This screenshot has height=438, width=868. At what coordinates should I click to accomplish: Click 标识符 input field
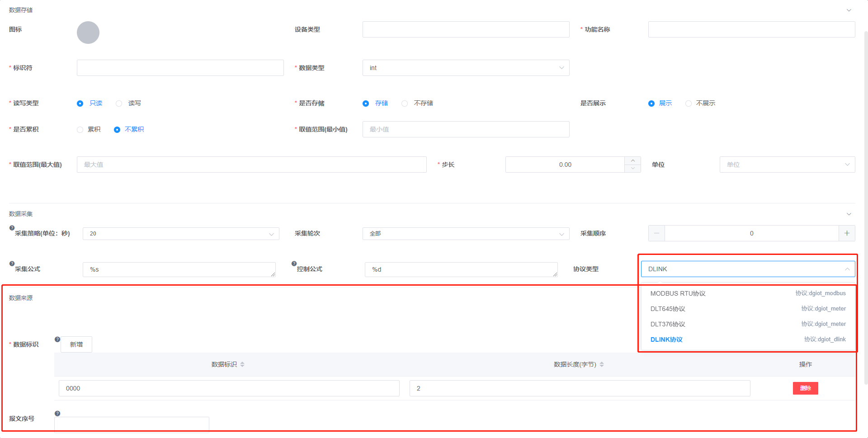[x=180, y=68]
